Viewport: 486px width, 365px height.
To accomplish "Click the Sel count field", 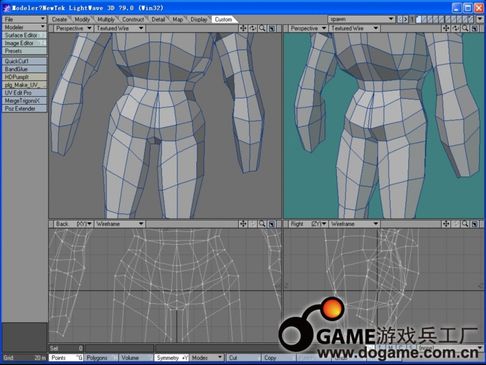I will click(66, 348).
